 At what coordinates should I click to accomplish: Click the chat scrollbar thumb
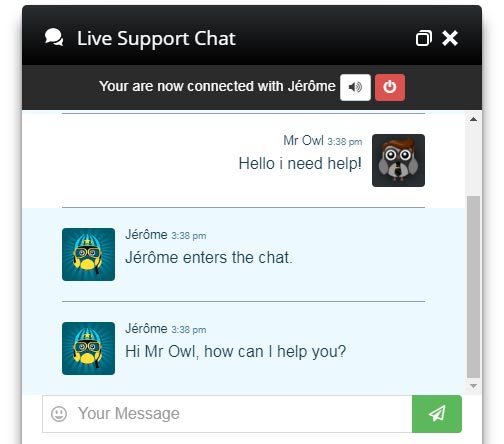[473, 287]
